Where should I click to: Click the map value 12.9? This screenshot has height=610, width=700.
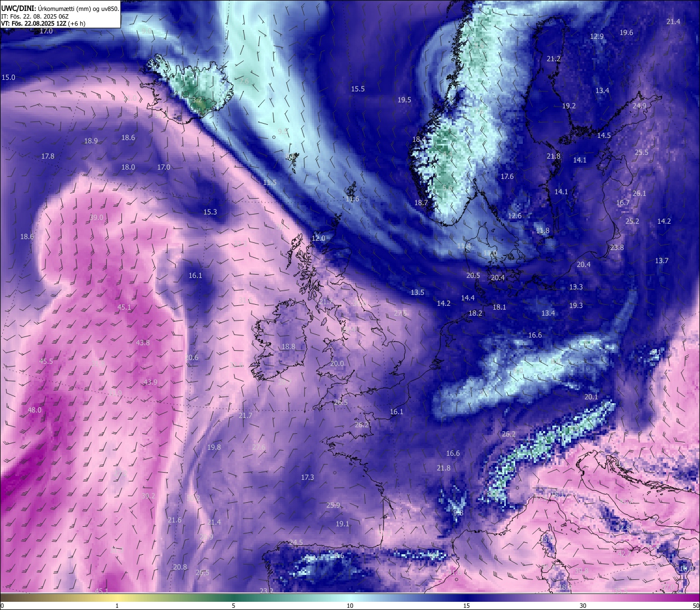coord(597,37)
